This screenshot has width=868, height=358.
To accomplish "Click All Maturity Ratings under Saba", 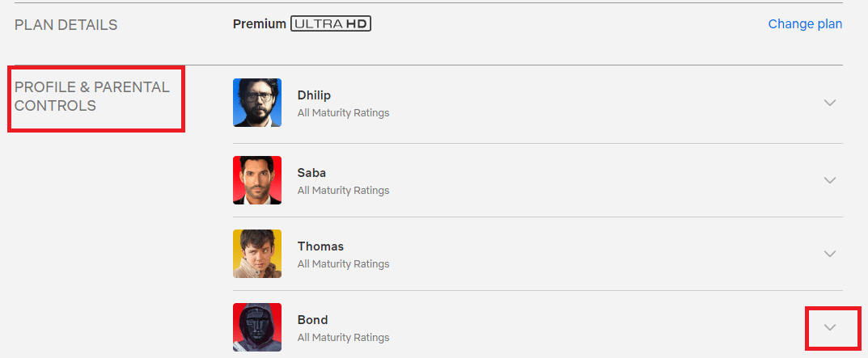I will [343, 191].
